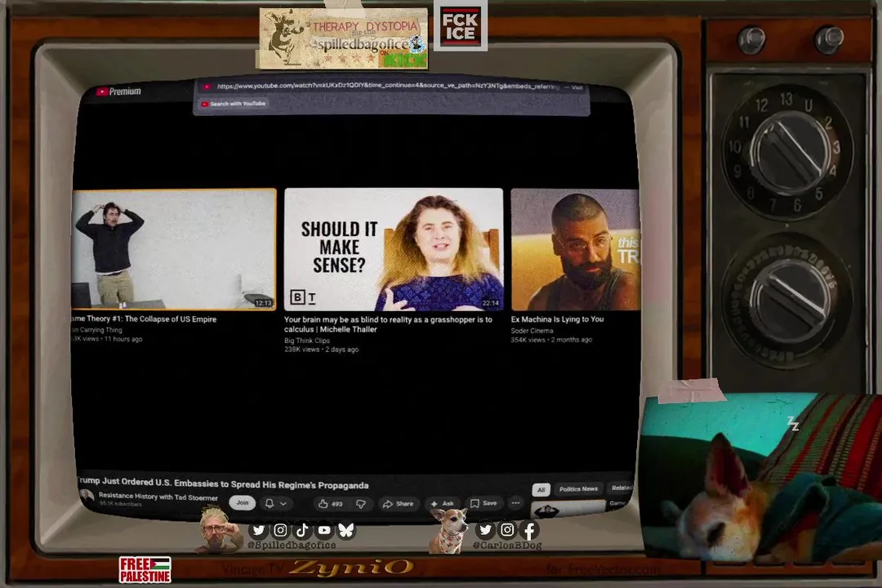
Task: Click the thumbnail below the All chip
Action: coord(568,509)
